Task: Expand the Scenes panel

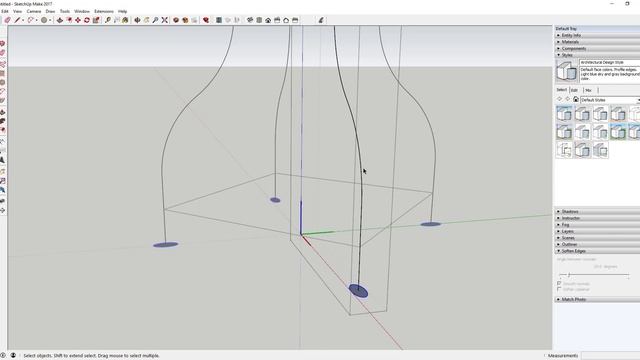Action: point(597,238)
